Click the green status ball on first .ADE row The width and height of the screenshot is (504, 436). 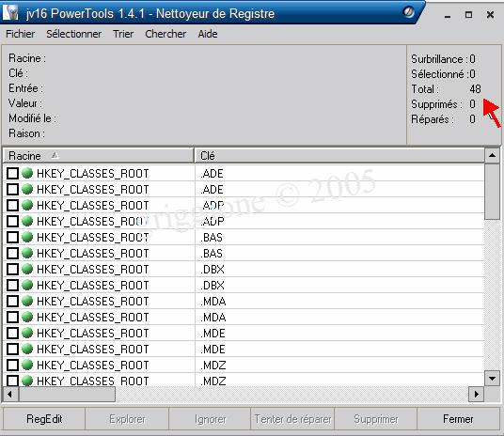pos(27,173)
